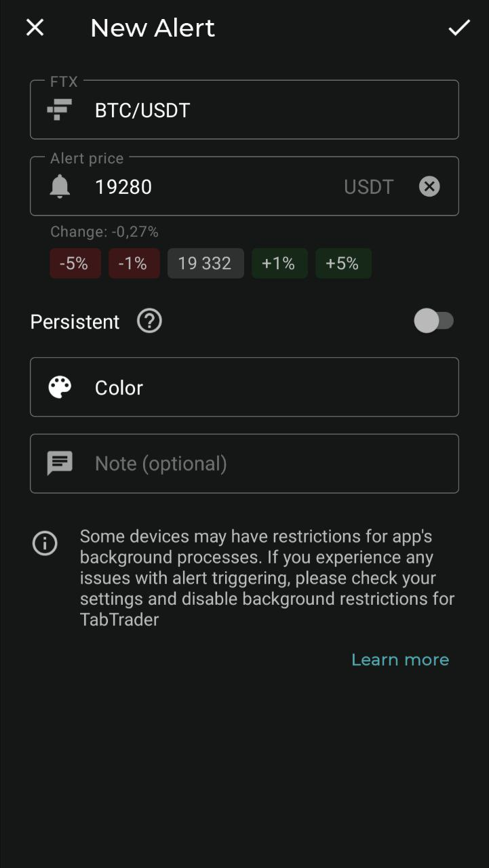Tap the FTX exchange logo icon
This screenshot has width=489, height=868.
tap(60, 110)
